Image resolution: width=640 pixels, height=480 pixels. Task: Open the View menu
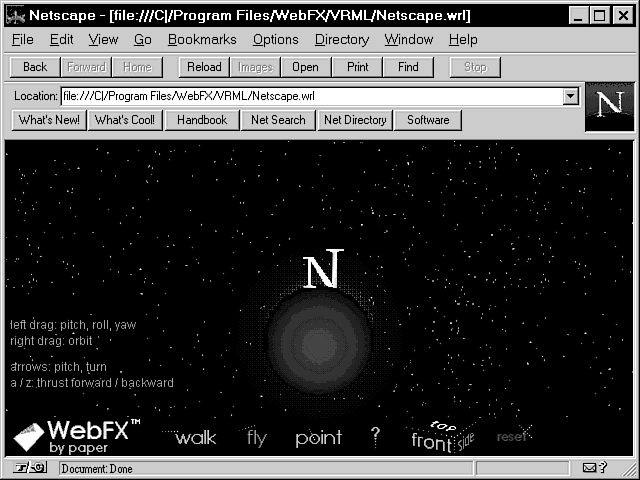coord(103,40)
